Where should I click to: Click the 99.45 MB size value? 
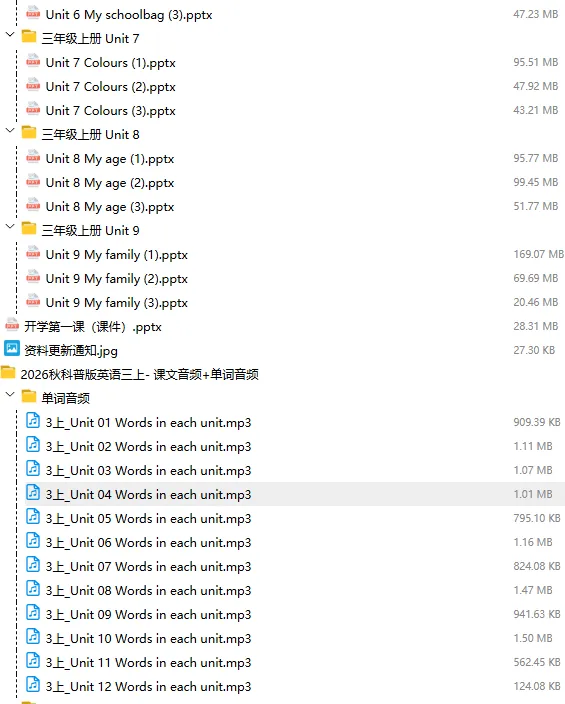(535, 182)
